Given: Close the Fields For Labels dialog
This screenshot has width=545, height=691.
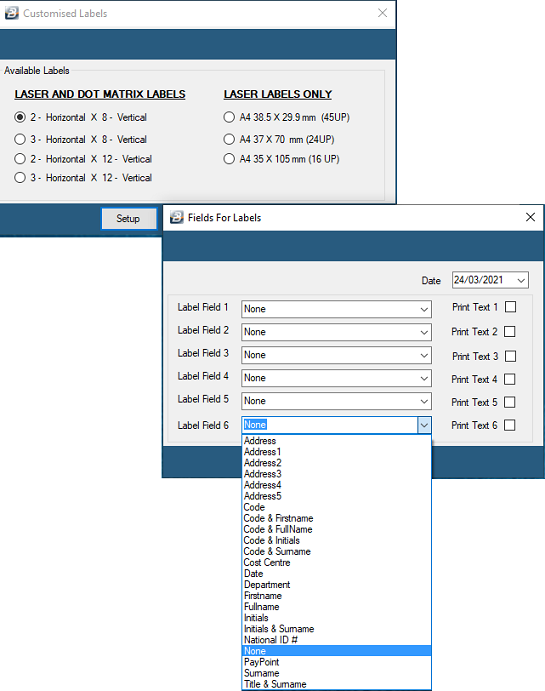Looking at the screenshot, I should click(530, 217).
